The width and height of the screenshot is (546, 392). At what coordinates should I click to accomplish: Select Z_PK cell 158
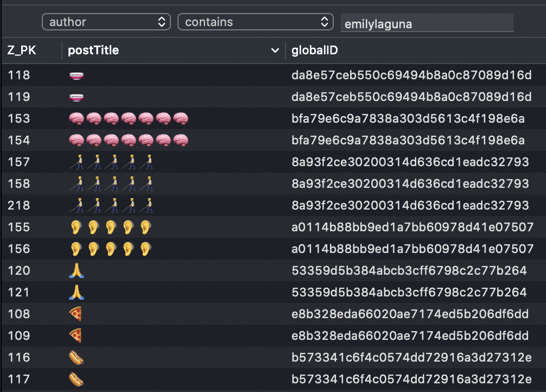[x=19, y=184]
